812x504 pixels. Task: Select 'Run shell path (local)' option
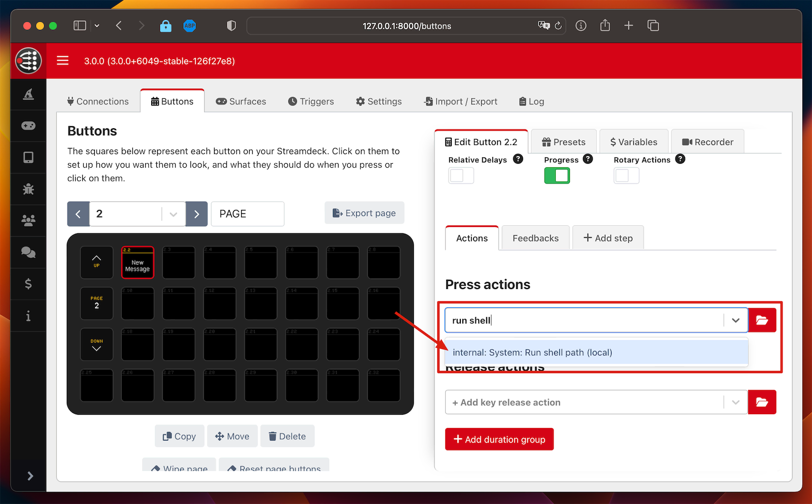(596, 352)
